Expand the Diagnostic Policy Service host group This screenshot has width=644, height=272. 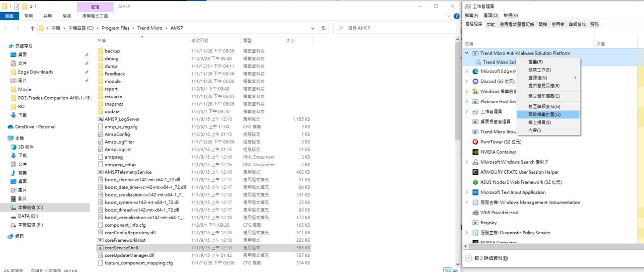(467, 232)
